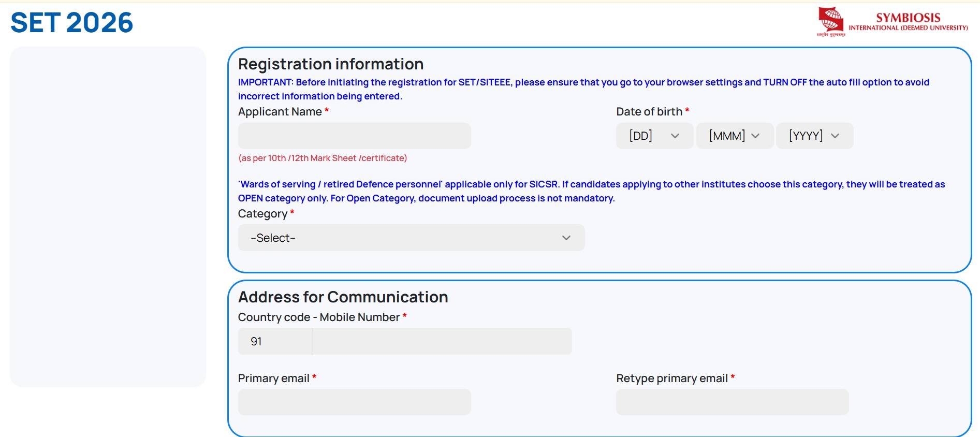Click the Registration information heading
Viewport: 980px width, 437px height.
(331, 64)
